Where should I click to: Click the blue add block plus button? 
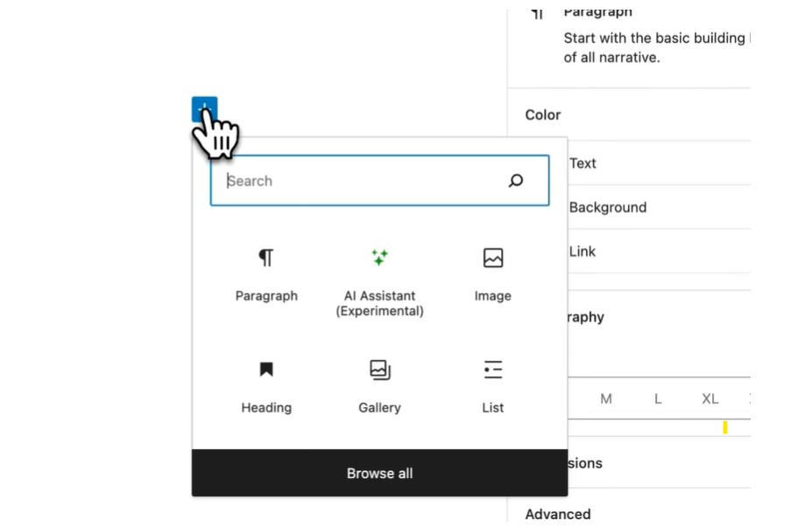[x=204, y=109]
